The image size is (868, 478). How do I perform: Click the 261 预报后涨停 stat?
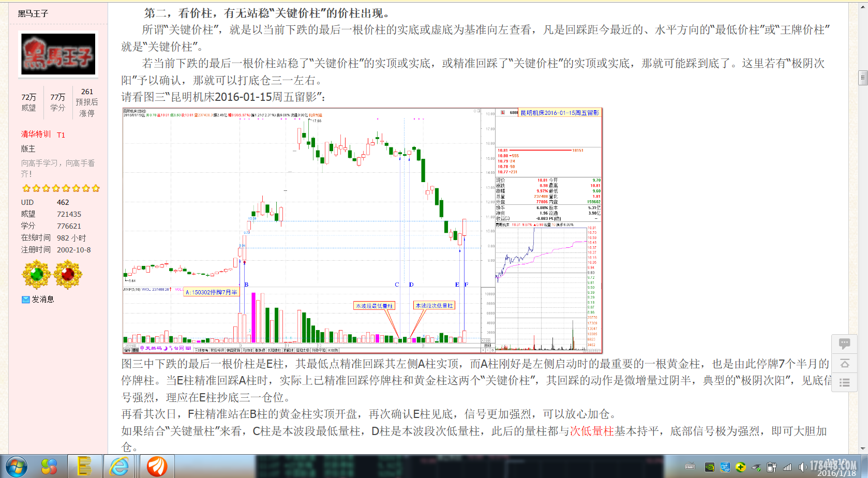click(86, 102)
